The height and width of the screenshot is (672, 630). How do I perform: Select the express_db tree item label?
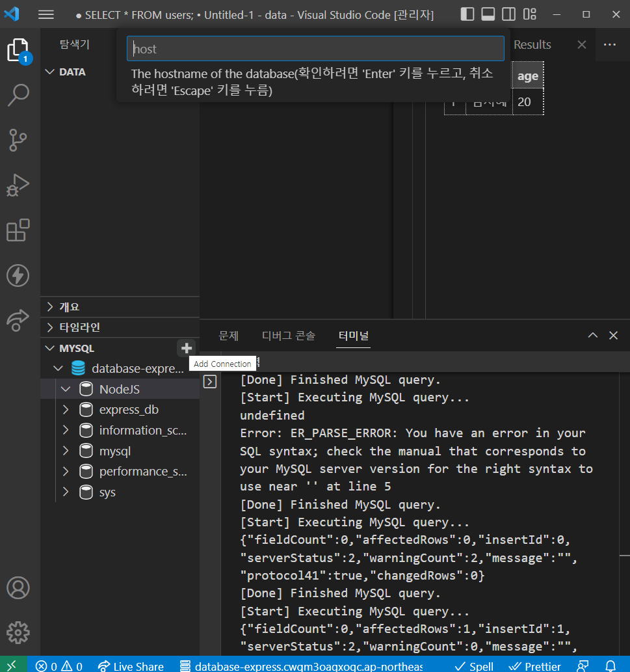click(129, 410)
